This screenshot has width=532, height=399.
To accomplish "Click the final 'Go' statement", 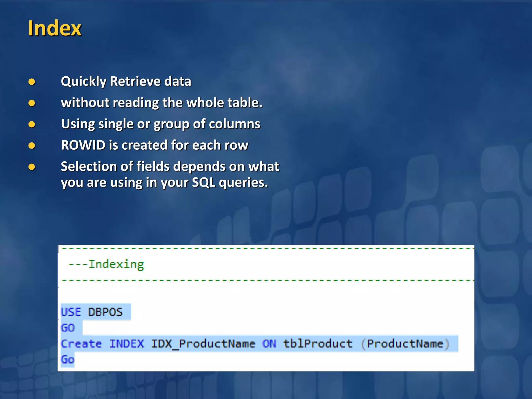I will (68, 360).
